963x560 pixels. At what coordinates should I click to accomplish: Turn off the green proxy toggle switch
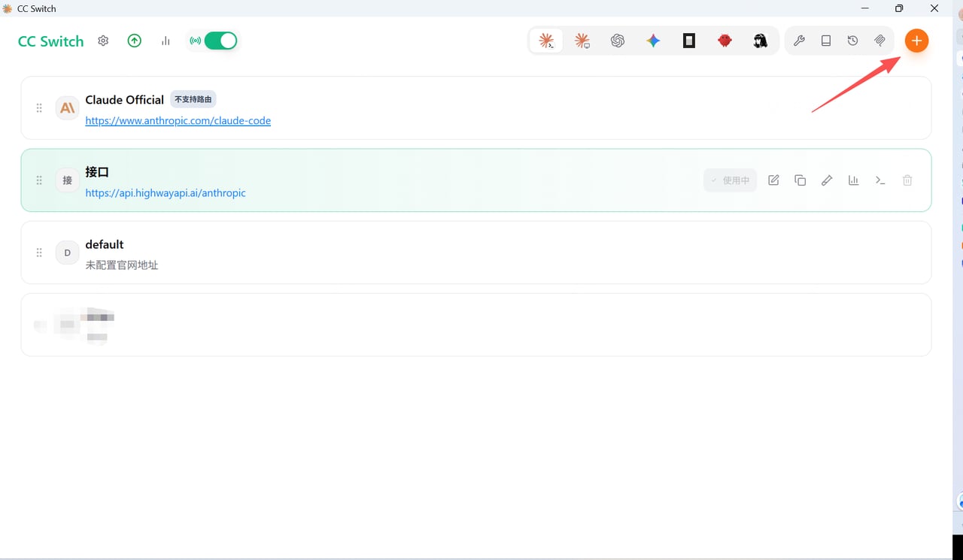[x=220, y=41]
